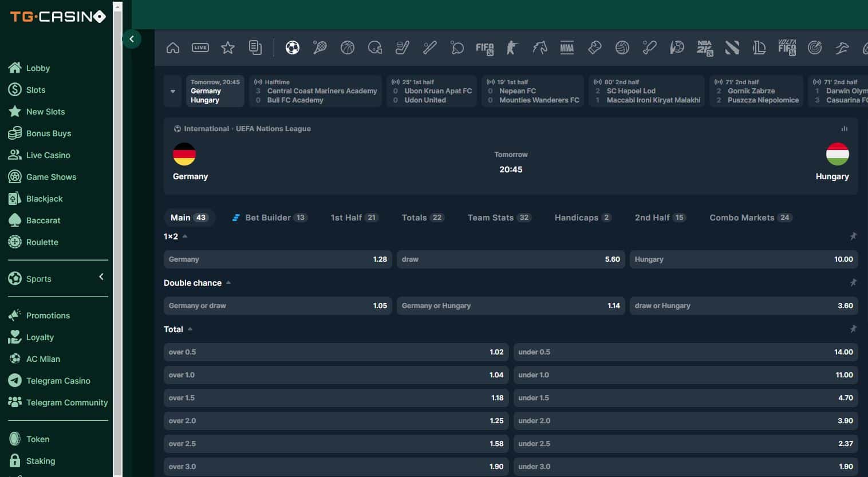The height and width of the screenshot is (477, 868).
Task: Select the tennis racket sport icon
Action: (x=320, y=48)
